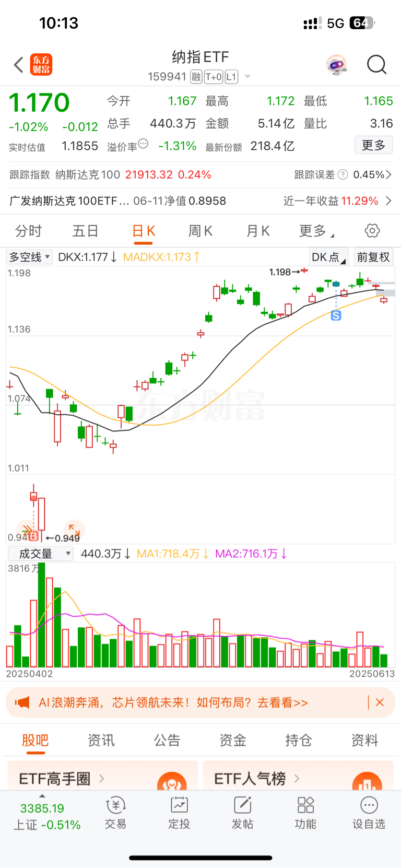Close the AI浪潮 banner
Image resolution: width=401 pixels, height=868 pixels.
pyautogui.click(x=380, y=702)
